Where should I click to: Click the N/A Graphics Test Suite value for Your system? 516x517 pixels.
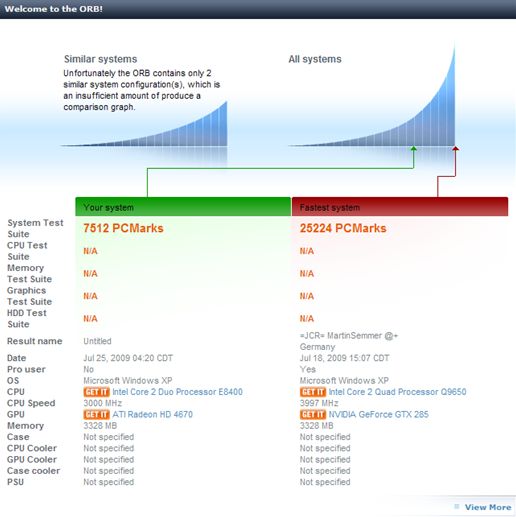click(x=90, y=296)
